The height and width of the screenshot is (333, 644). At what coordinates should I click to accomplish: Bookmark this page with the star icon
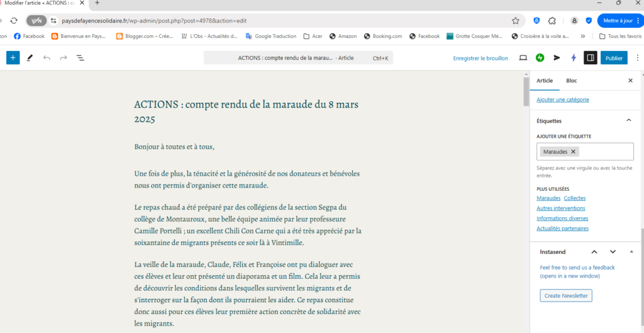[x=516, y=20]
